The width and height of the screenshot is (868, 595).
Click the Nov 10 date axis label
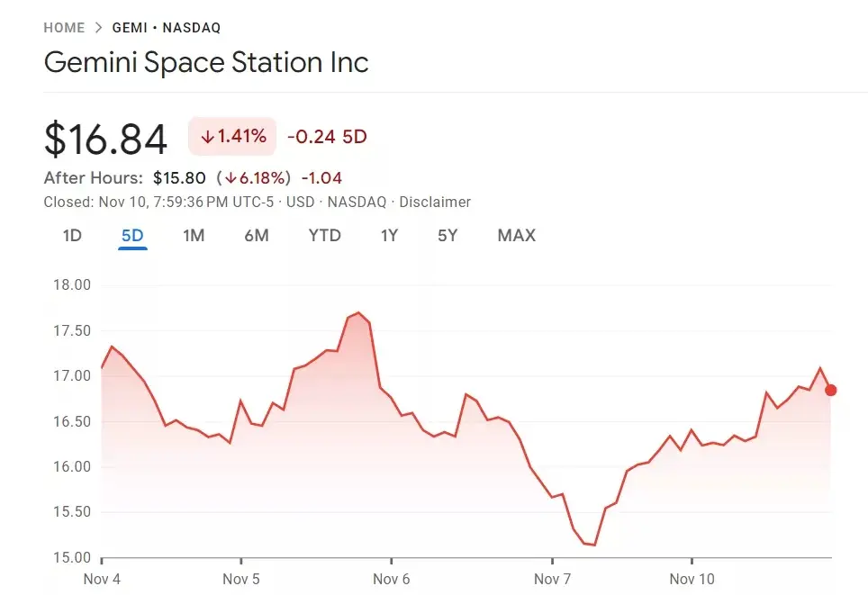point(692,579)
